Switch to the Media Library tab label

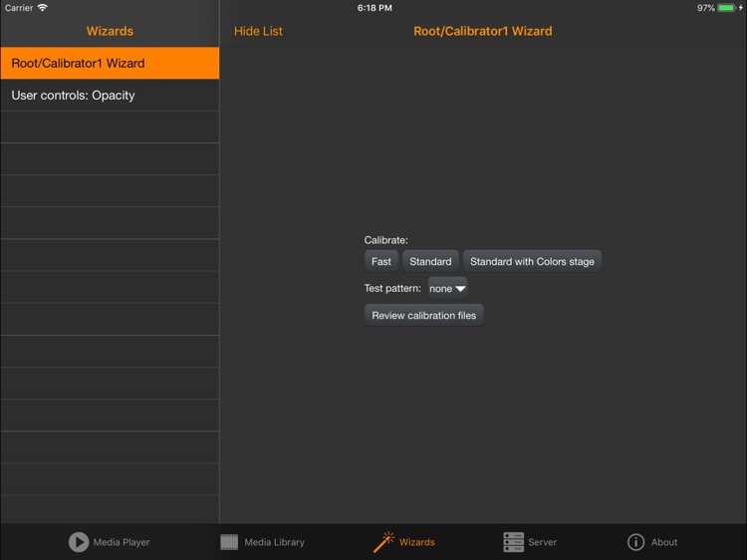coord(274,542)
